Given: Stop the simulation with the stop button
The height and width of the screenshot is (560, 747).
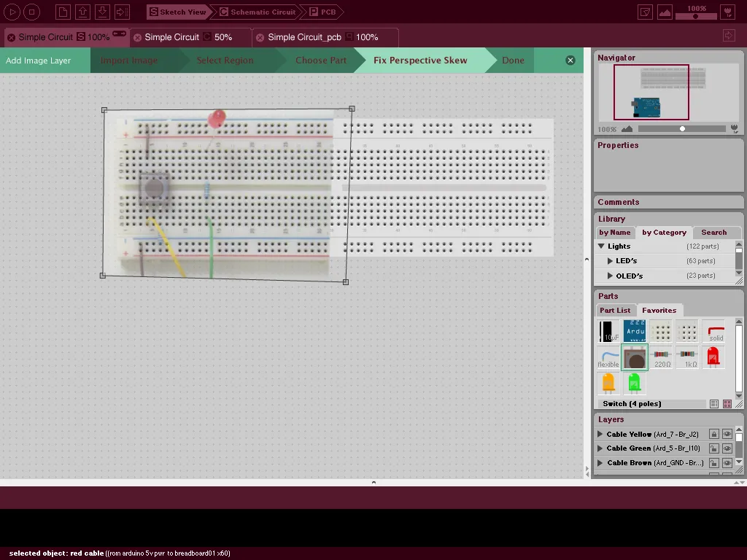Looking at the screenshot, I should point(32,12).
